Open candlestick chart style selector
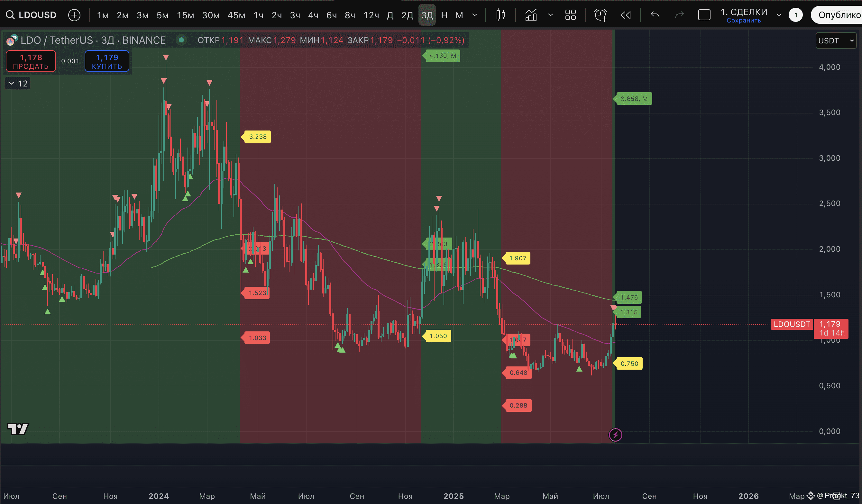The image size is (862, 504). coord(500,15)
